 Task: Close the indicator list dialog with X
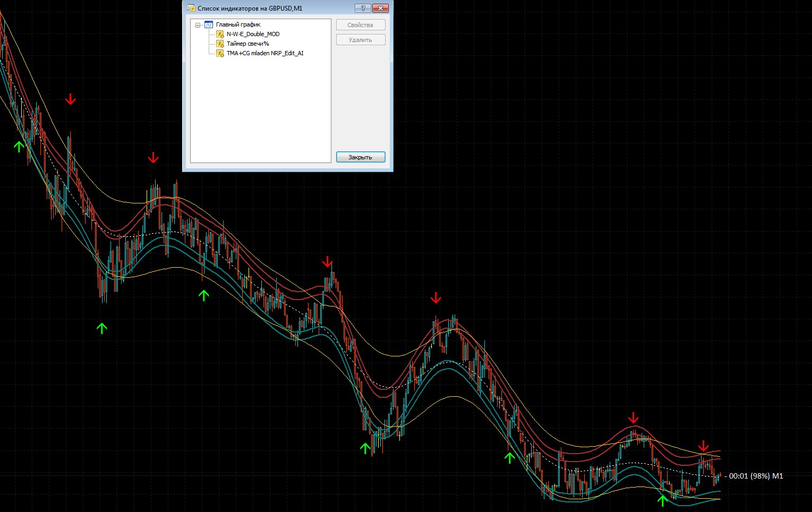click(x=380, y=8)
